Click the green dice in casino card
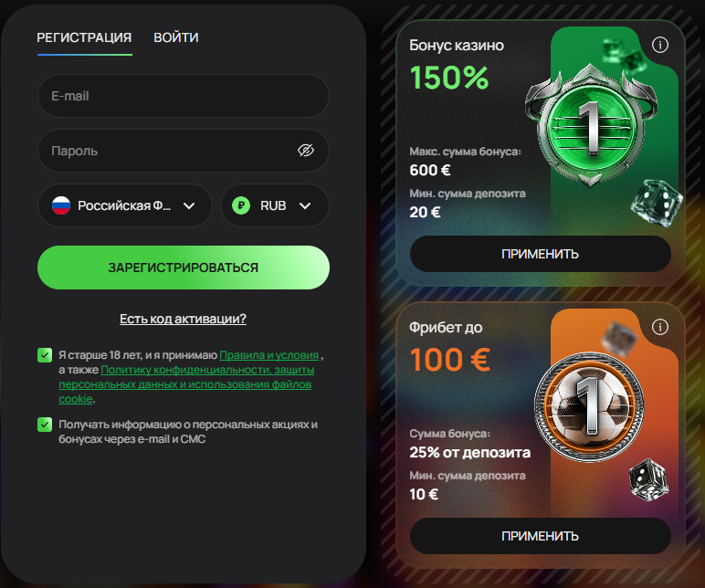Image resolution: width=705 pixels, height=588 pixels. point(658,202)
